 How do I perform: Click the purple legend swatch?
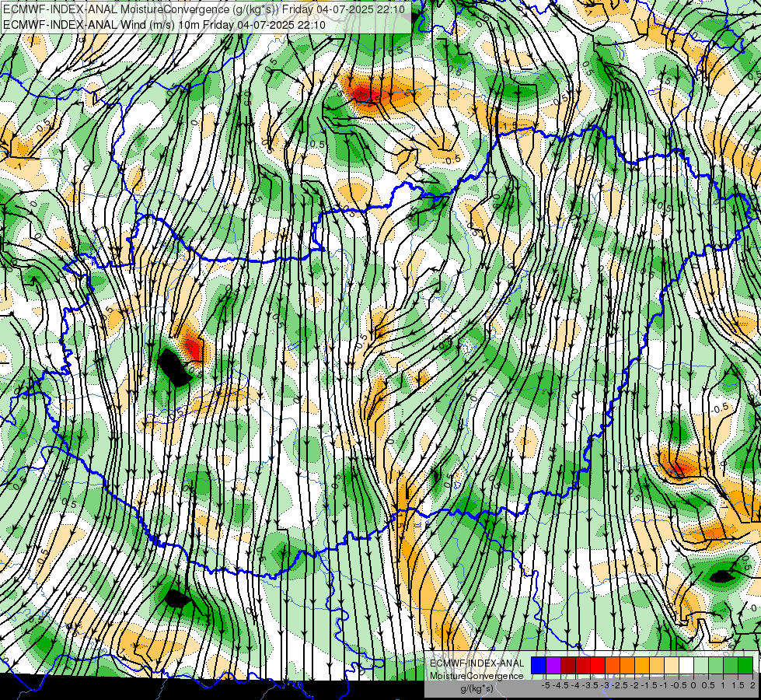553,666
